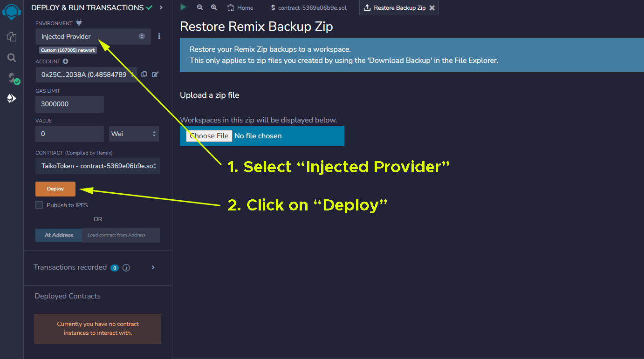Click the zoom out magnifier icon
This screenshot has height=359, width=644.
200,7
